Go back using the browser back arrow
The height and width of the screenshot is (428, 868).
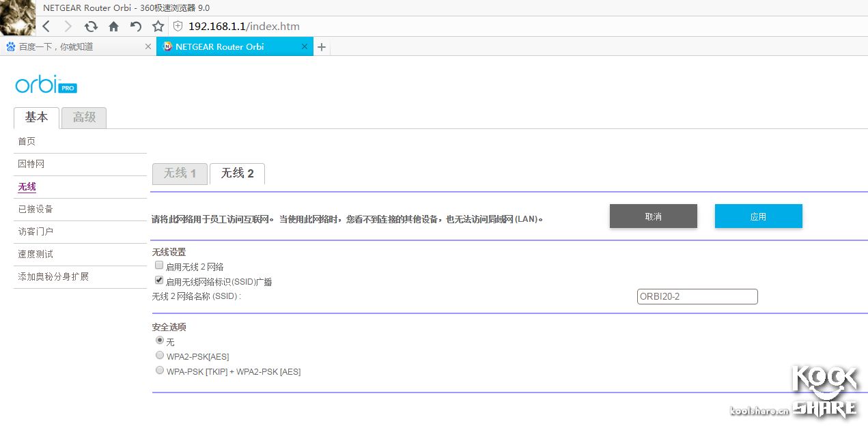pyautogui.click(x=46, y=27)
